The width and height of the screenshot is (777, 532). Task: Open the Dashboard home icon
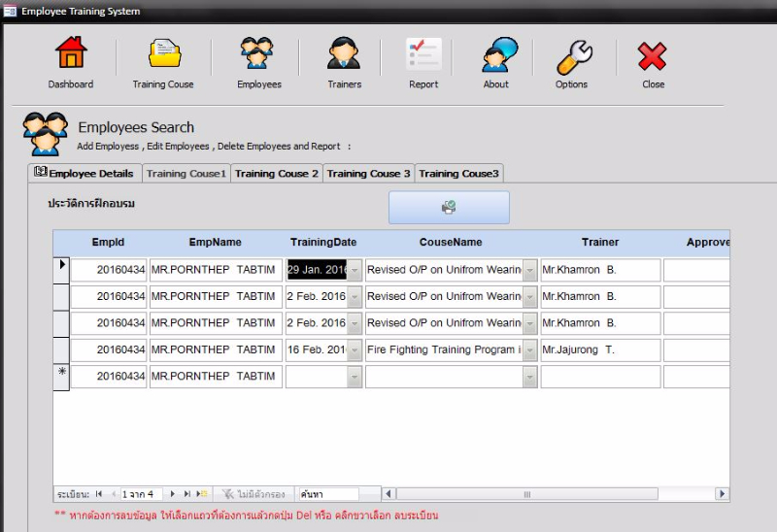71,54
